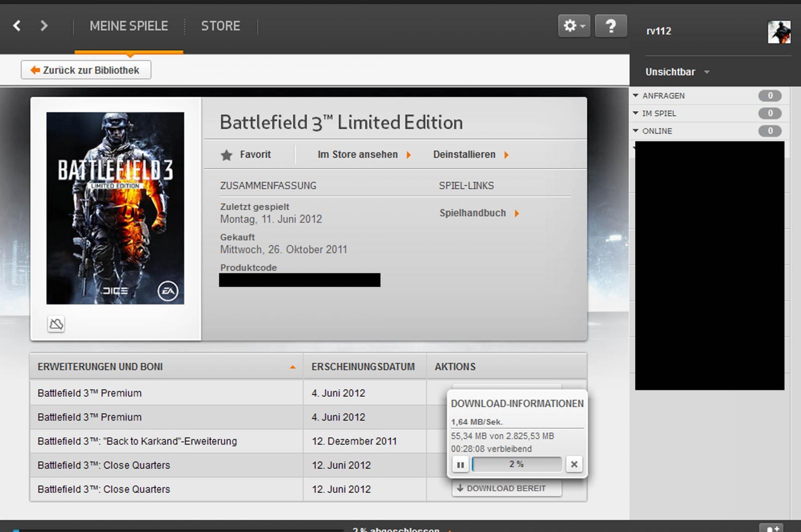The height and width of the screenshot is (532, 801).
Task: Click the 1,64 MB/Sek. speed readout
Action: pyautogui.click(x=477, y=422)
